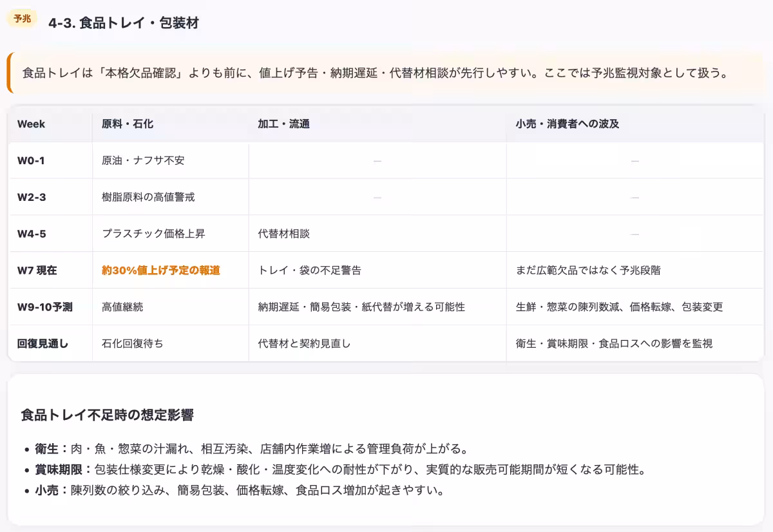Select the 原油・ナフサ不安 cell
The image size is (773, 532).
click(x=140, y=160)
